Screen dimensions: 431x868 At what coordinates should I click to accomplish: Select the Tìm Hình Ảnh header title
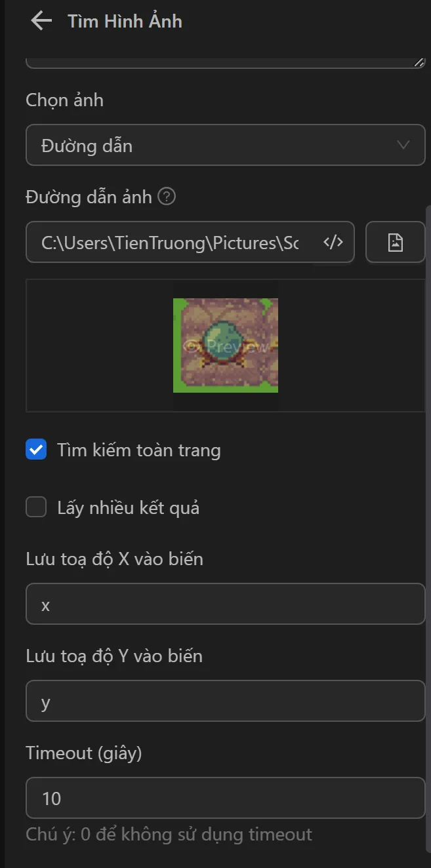click(124, 20)
